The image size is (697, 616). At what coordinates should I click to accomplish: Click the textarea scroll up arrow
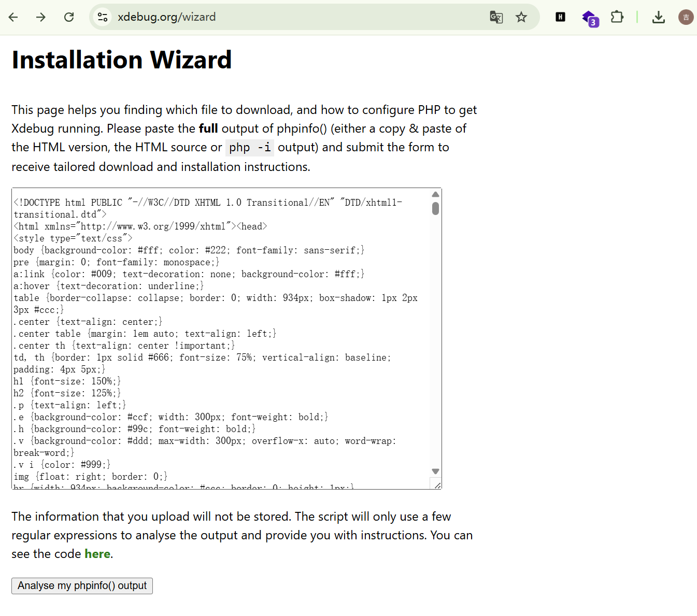point(435,194)
